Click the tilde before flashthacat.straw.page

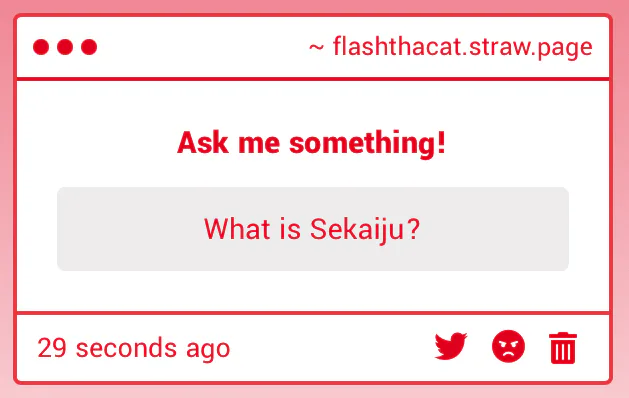pos(316,48)
